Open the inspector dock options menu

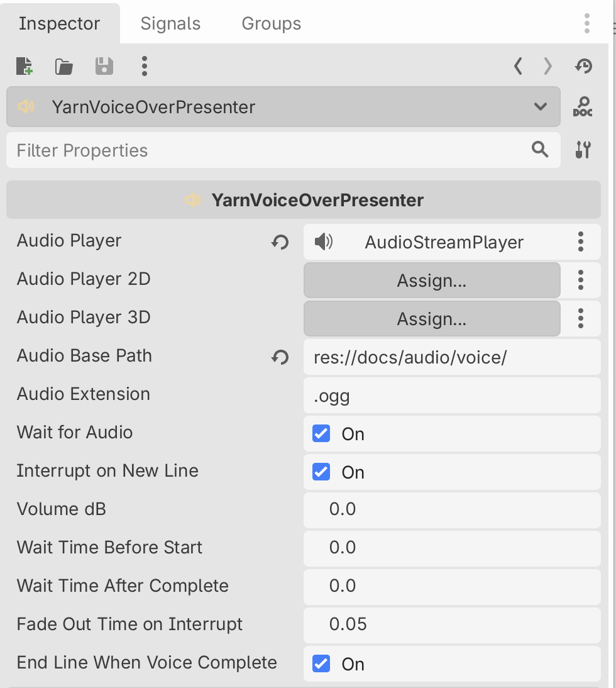click(586, 23)
